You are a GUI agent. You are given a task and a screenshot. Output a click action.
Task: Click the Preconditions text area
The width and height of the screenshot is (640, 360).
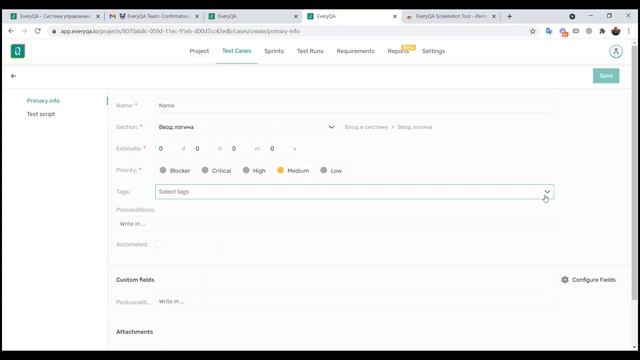[x=336, y=224]
